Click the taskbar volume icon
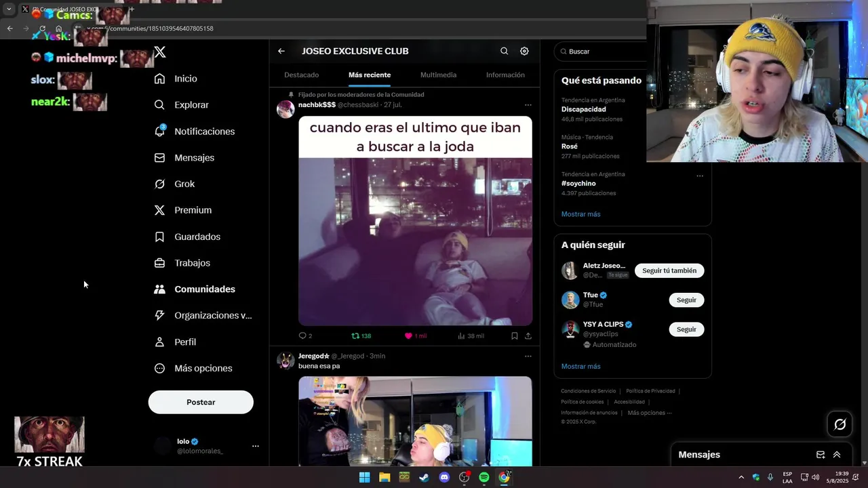The image size is (868, 488). point(815,477)
